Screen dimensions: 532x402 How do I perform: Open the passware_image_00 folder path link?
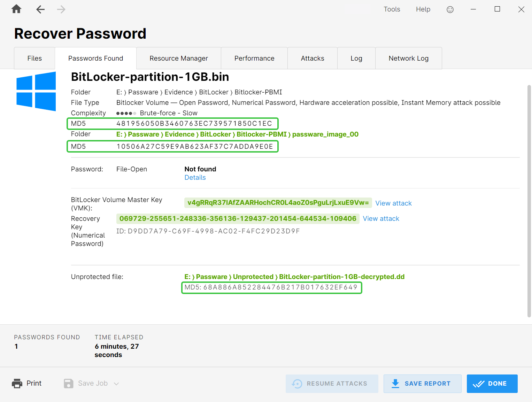(x=237, y=134)
